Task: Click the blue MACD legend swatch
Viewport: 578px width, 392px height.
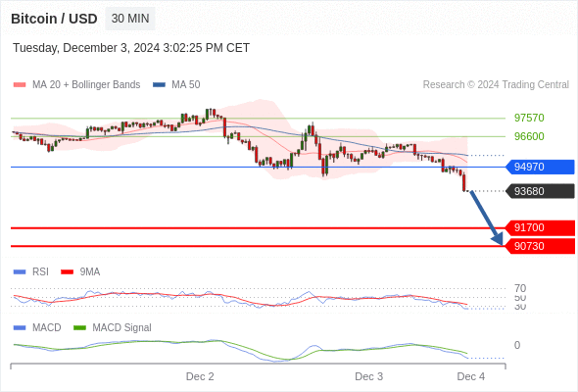Action: [x=20, y=328]
